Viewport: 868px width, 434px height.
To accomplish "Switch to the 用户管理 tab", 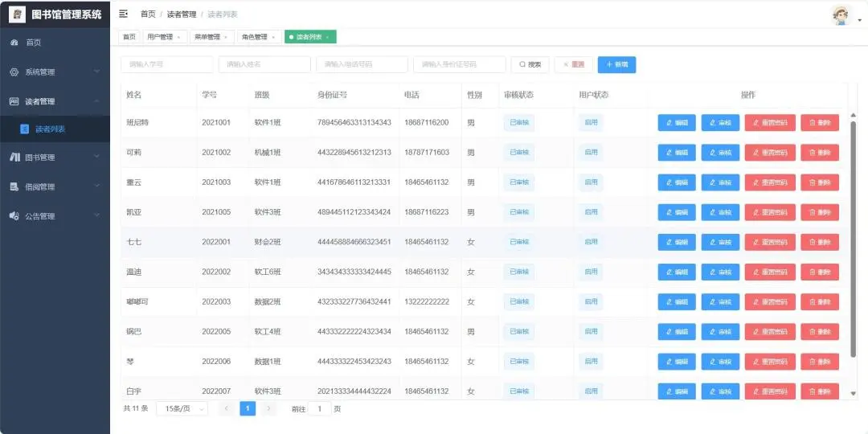I will [x=165, y=37].
